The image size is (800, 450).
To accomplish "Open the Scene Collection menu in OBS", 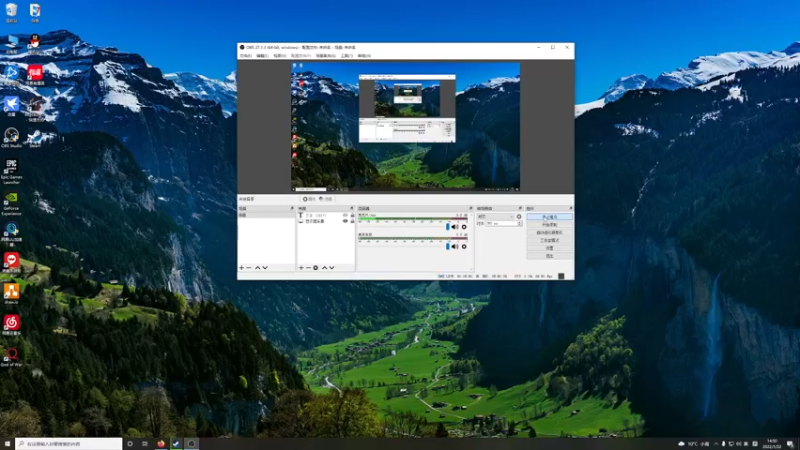I will (326, 56).
